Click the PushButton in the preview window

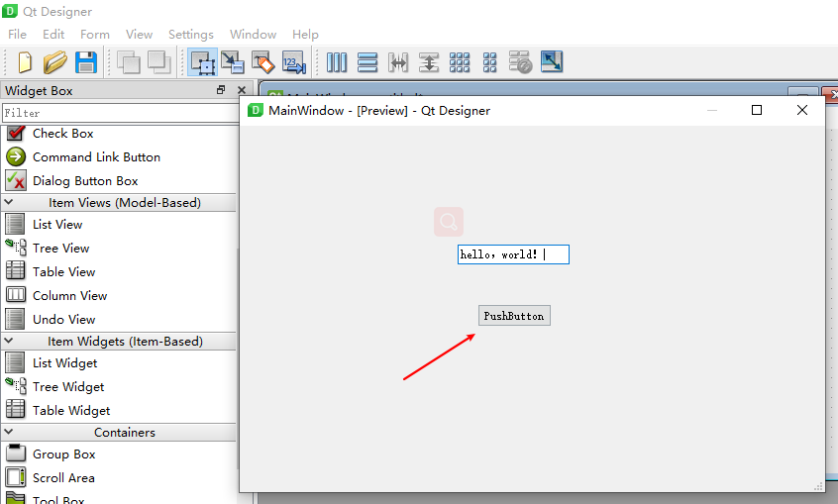pos(514,316)
